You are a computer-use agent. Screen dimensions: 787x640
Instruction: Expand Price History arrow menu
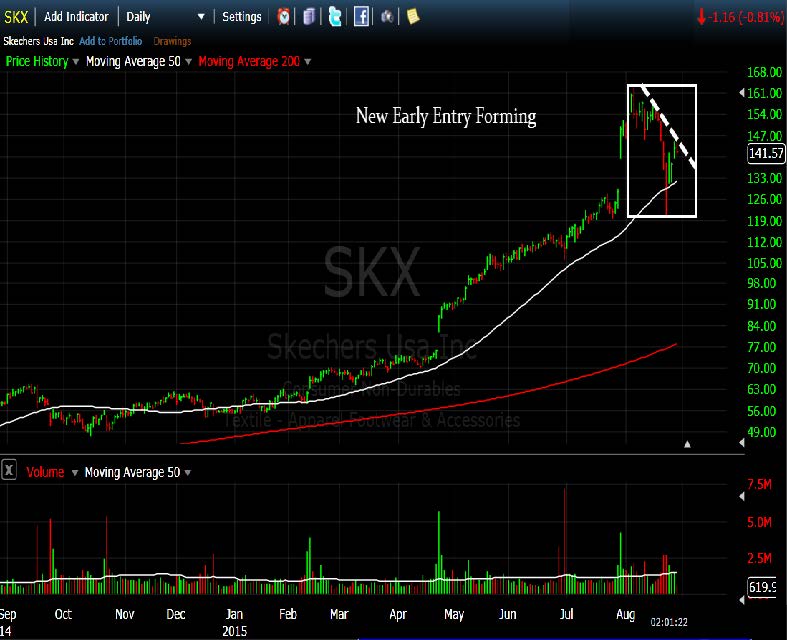[x=75, y=62]
